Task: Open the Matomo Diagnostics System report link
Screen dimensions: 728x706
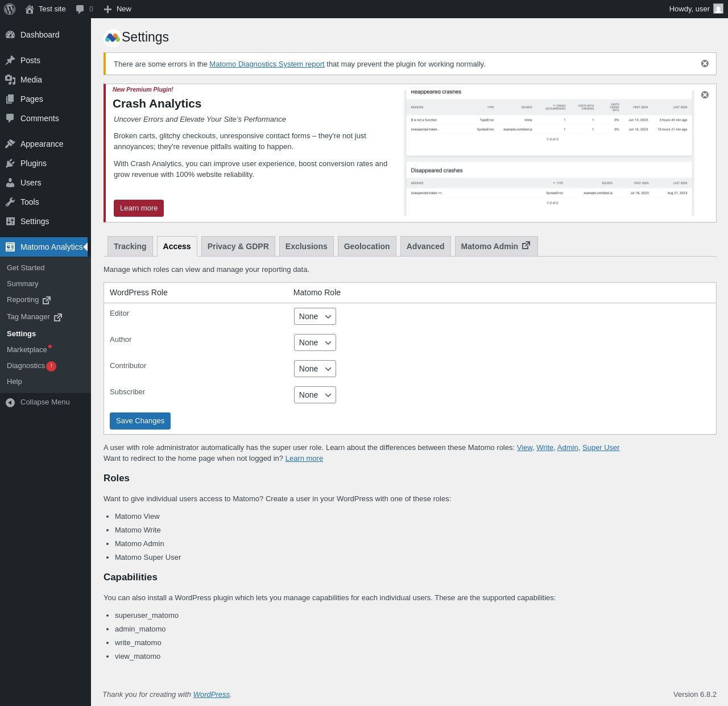Action: click(267, 64)
